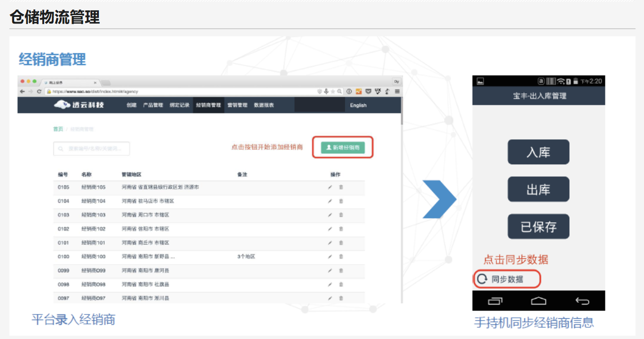Click edit pencil icon for 经销商105
Viewport: 644px width, 339px height.
(330, 187)
